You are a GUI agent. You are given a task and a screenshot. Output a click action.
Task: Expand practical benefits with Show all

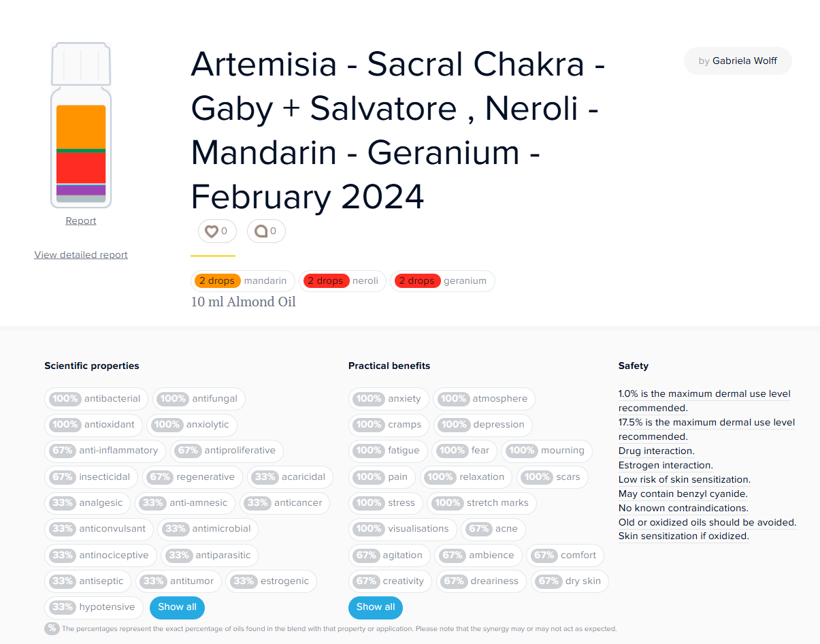[x=376, y=607]
